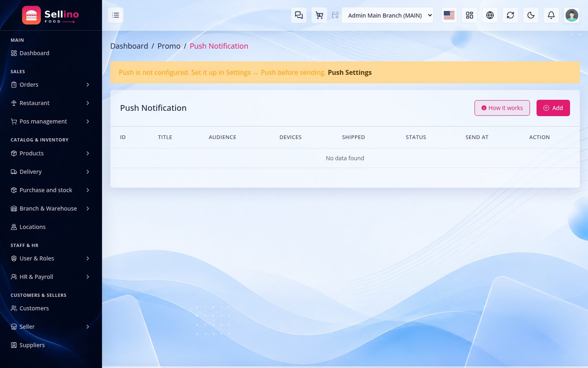Viewport: 588px width, 368px height.
Task: Click the No data found text
Action: (x=345, y=158)
